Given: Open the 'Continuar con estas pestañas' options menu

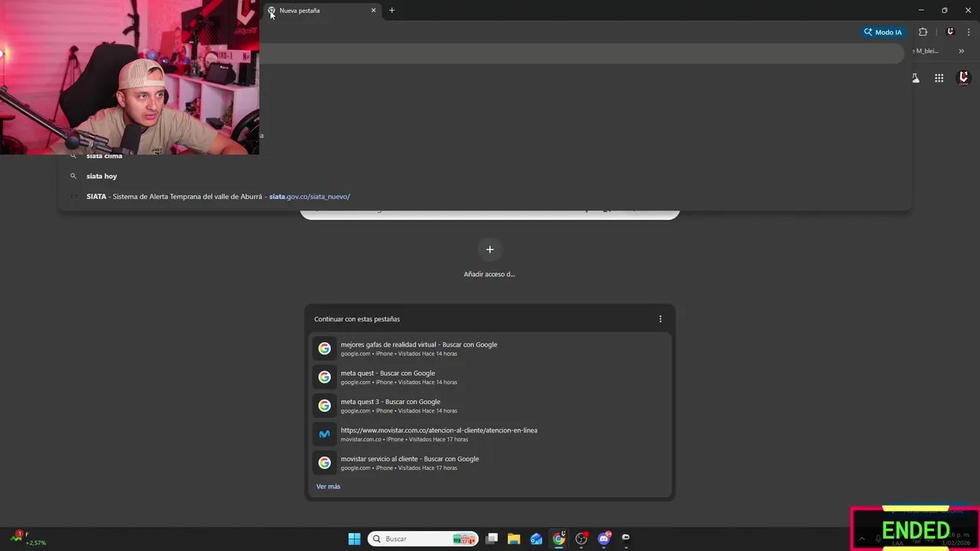Looking at the screenshot, I should [x=660, y=319].
